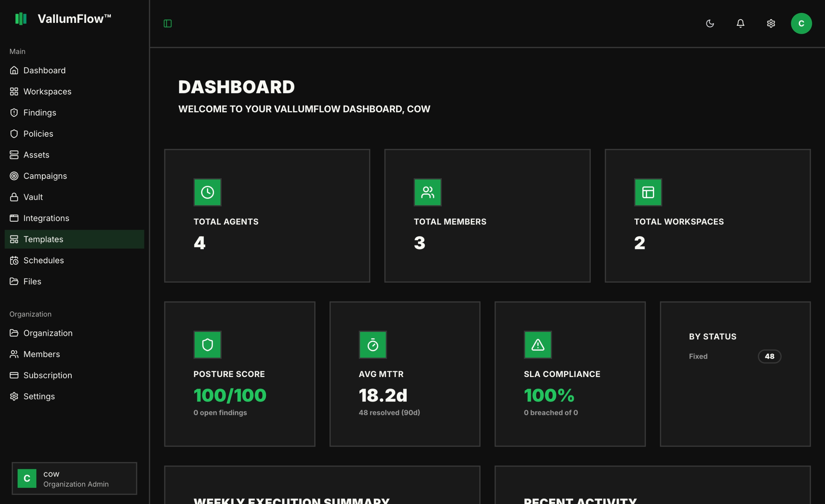825x504 pixels.
Task: Open the cow Organization Admin profile card
Action: point(74,478)
